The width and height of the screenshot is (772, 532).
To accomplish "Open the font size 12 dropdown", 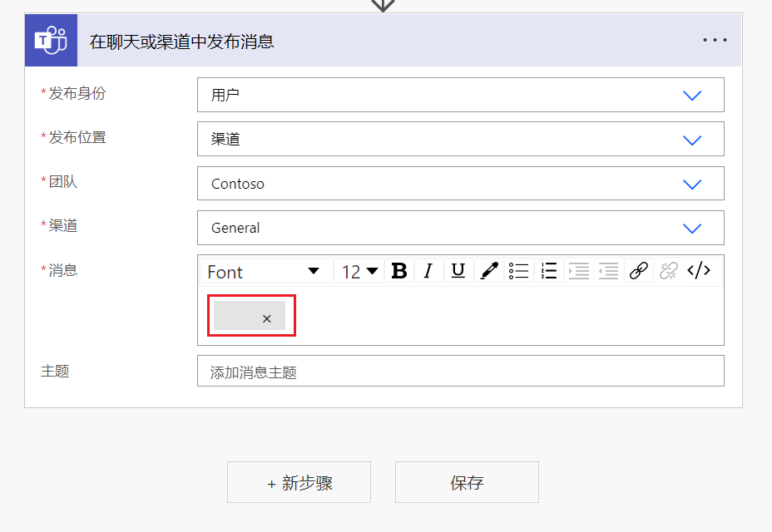I will pos(359,272).
